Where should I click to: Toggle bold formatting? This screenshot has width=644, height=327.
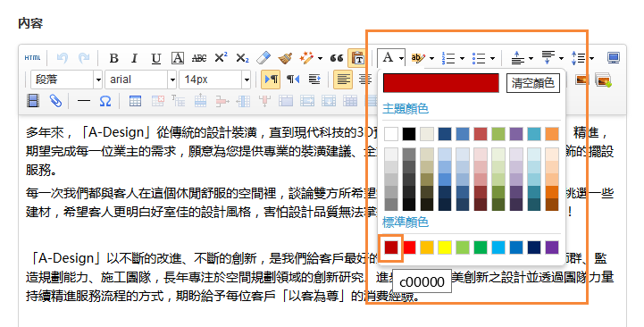pyautogui.click(x=113, y=58)
